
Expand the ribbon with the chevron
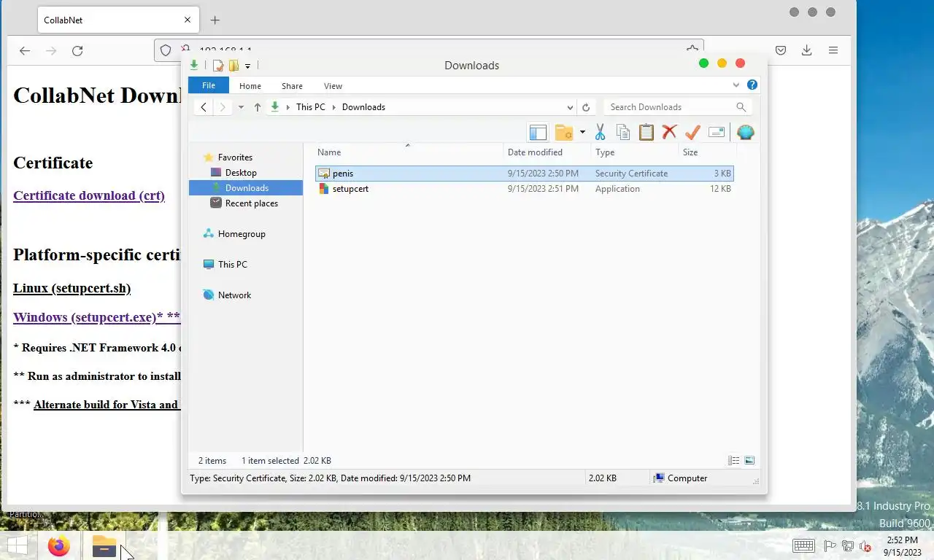[x=736, y=85]
